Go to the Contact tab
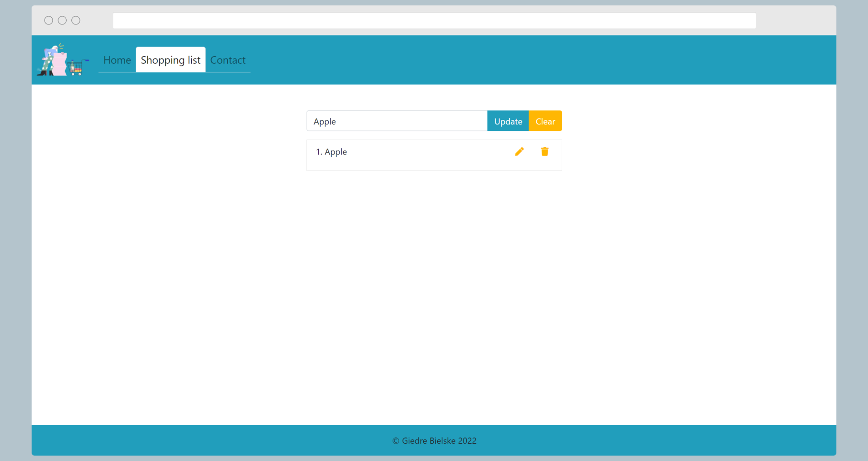868x461 pixels. tap(228, 60)
